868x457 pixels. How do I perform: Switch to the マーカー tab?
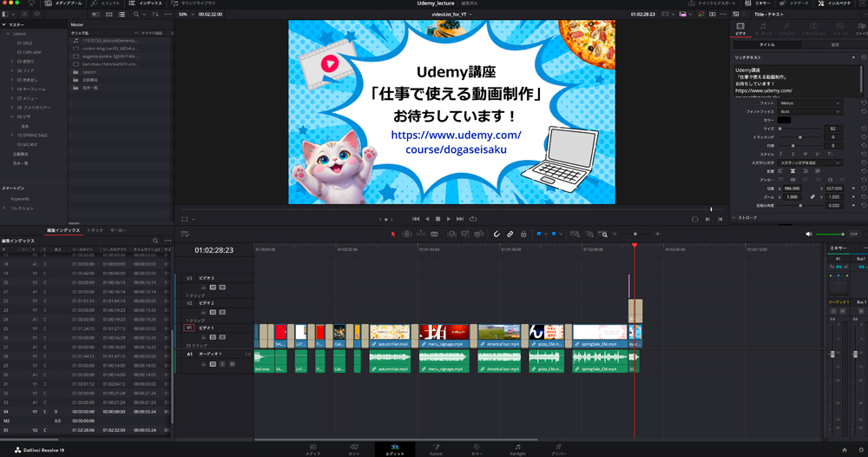pyautogui.click(x=118, y=230)
